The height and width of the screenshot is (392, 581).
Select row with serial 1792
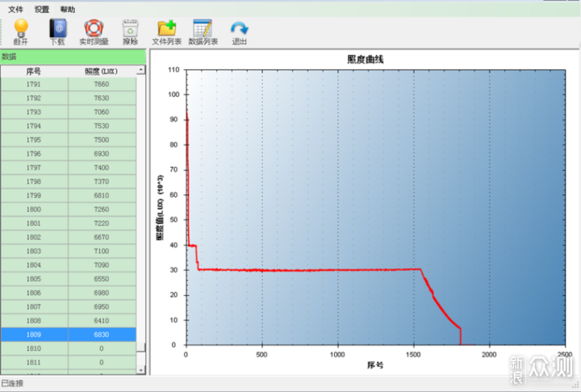68,98
